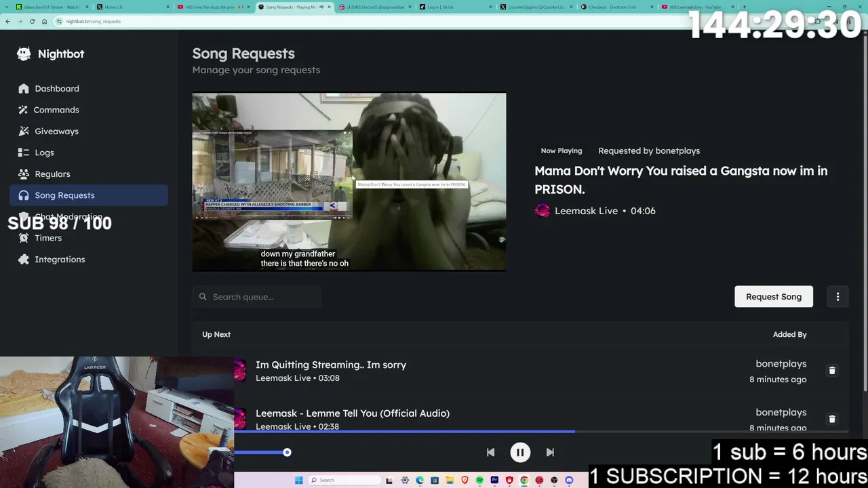Click the '04:06' song duration
Screen dimensions: 868x488
tap(643, 211)
